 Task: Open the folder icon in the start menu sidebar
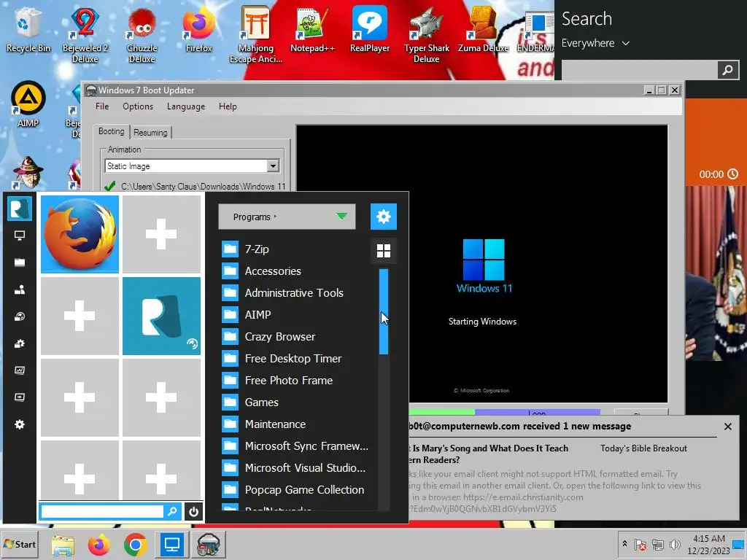click(x=20, y=262)
